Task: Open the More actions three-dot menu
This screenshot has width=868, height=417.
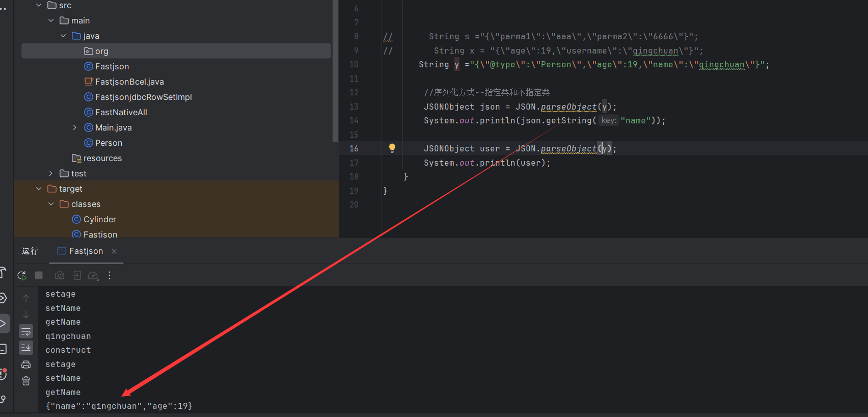Action: tap(110, 275)
